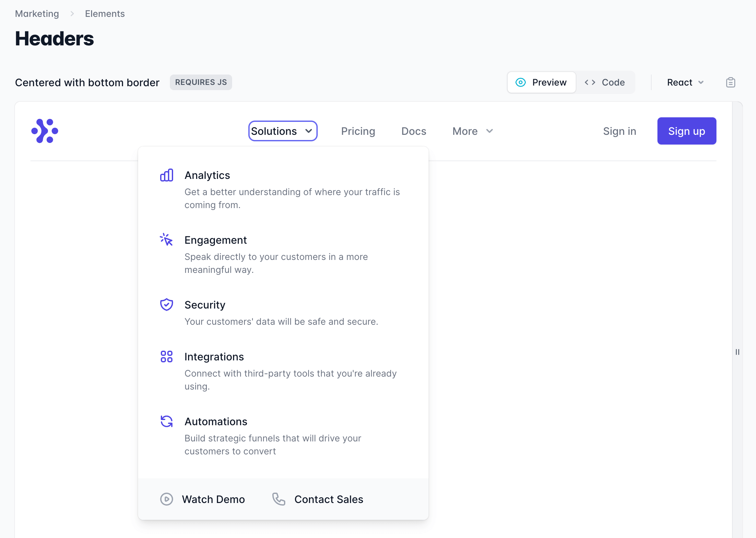756x538 pixels.
Task: Click the Sign in link
Action: pos(619,131)
